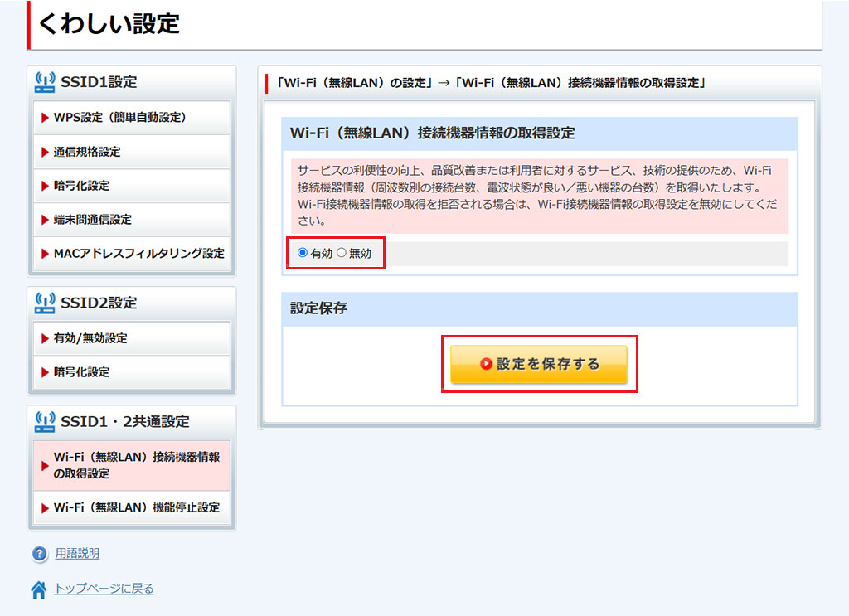The width and height of the screenshot is (849, 616).
Task: Click the red arrow beside 通信規格設定
Action: (45, 152)
